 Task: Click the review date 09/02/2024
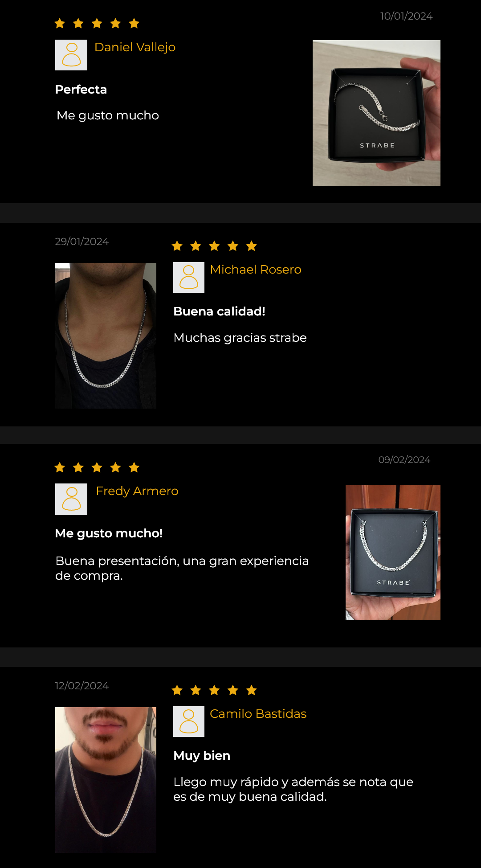point(404,460)
